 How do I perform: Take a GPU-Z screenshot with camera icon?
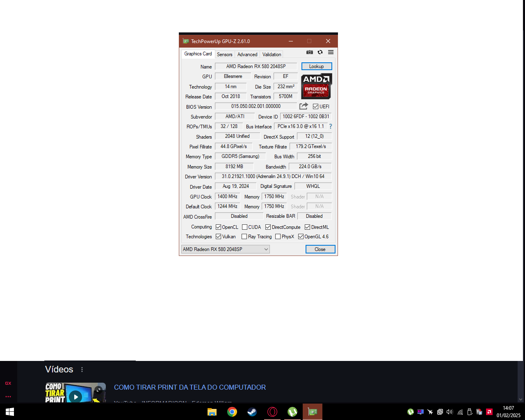[x=310, y=52]
